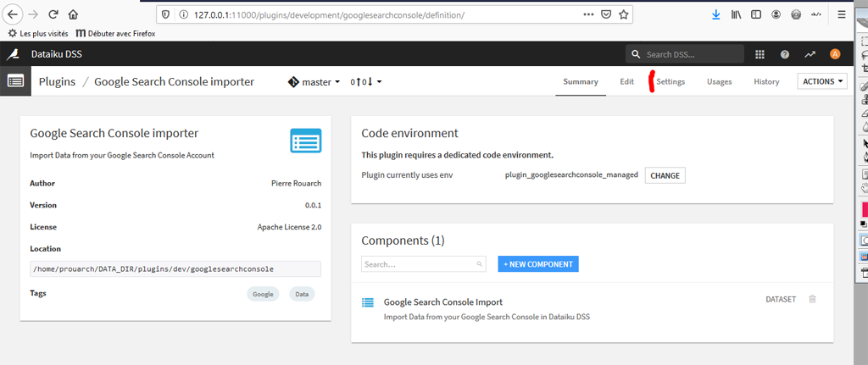The image size is (868, 365).
Task: Toggle the Firefox sidebar icon
Action: click(755, 15)
